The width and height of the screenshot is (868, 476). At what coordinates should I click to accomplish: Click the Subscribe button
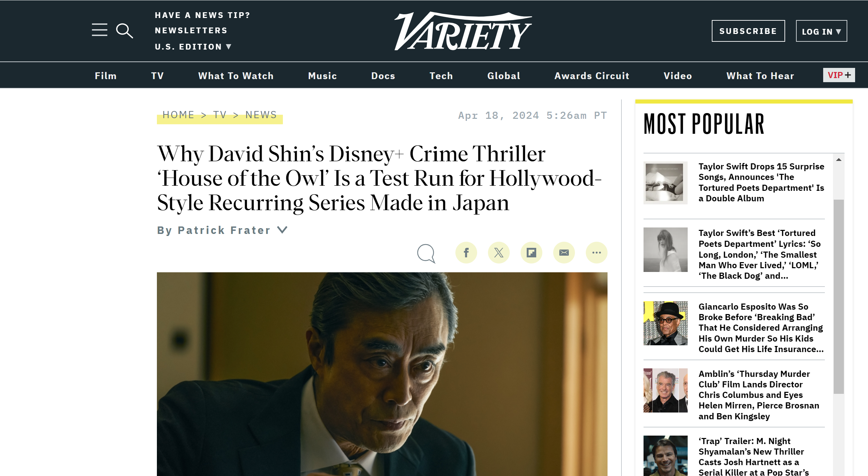click(748, 31)
